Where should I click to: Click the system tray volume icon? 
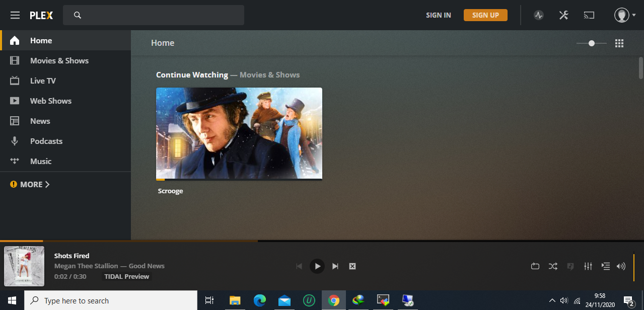[564, 300]
